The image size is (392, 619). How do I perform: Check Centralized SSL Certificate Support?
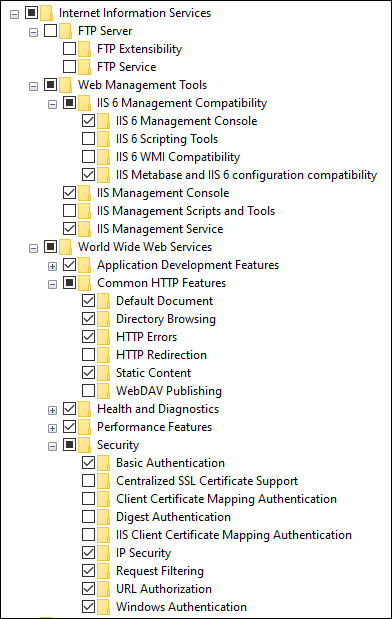coord(88,480)
